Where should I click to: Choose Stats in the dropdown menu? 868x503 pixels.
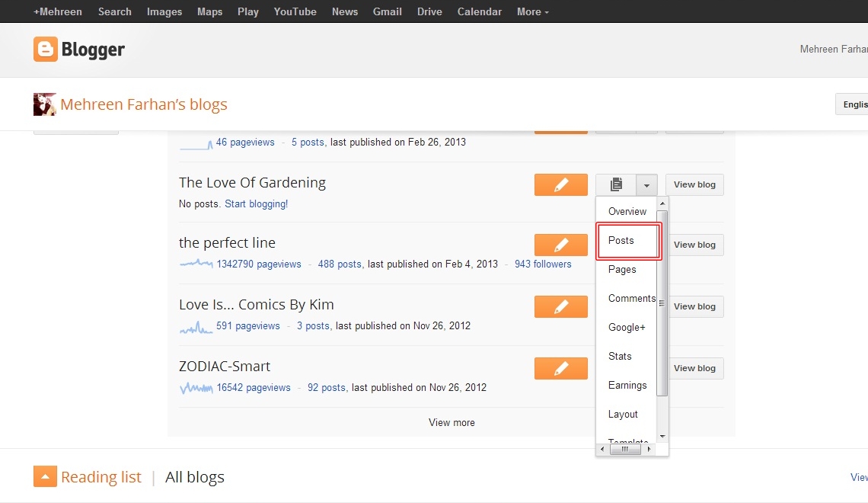point(620,356)
